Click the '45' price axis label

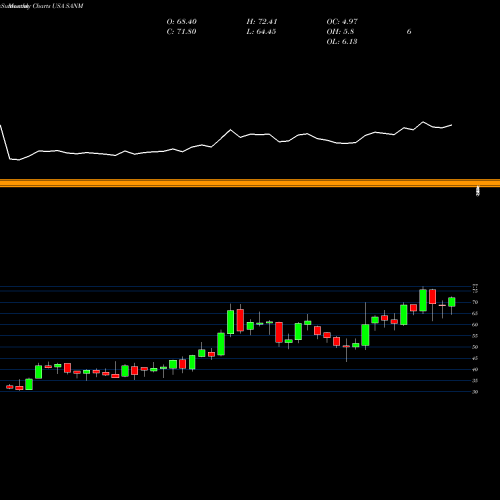pos(475,358)
